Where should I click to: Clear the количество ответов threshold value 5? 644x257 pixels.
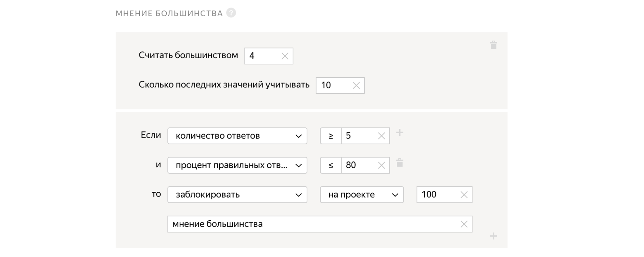pyautogui.click(x=381, y=136)
